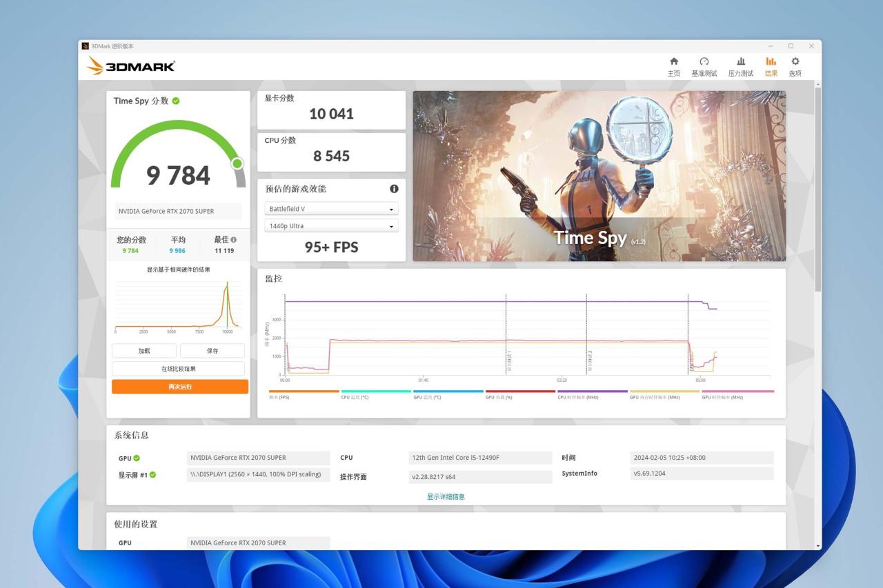Screen dimensions: 883x588
Task: Click the 加载 (Load) button
Action: [x=144, y=351]
